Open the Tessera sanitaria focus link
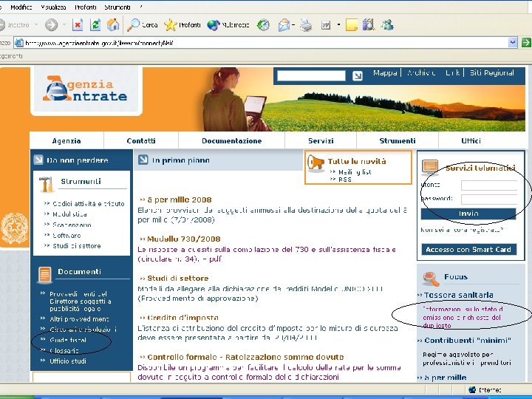 458,295
